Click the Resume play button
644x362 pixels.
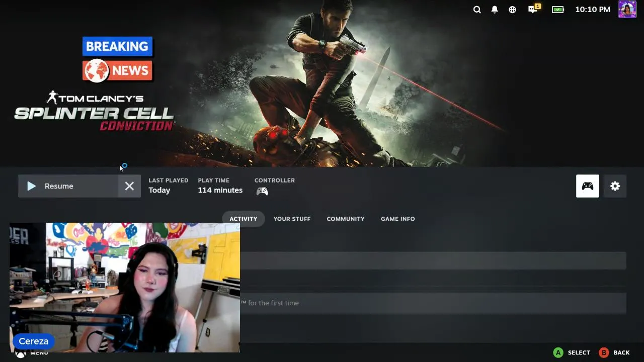[x=68, y=186]
